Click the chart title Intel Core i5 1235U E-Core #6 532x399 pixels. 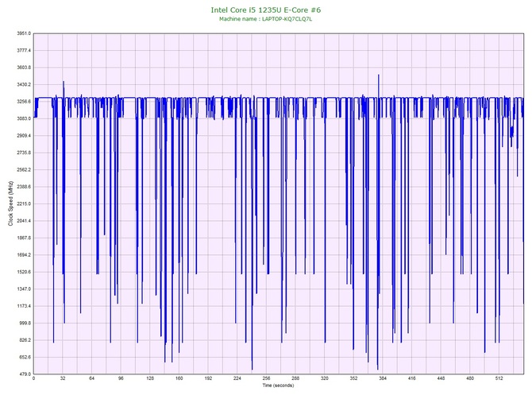coord(266,10)
